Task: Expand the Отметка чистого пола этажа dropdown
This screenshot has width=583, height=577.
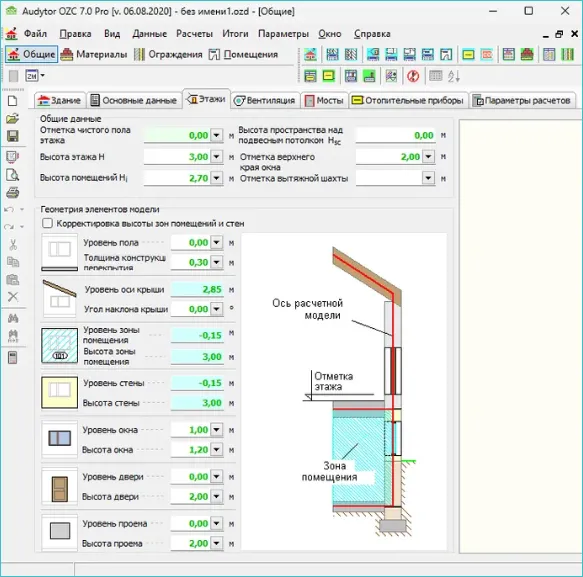Action: [x=216, y=135]
